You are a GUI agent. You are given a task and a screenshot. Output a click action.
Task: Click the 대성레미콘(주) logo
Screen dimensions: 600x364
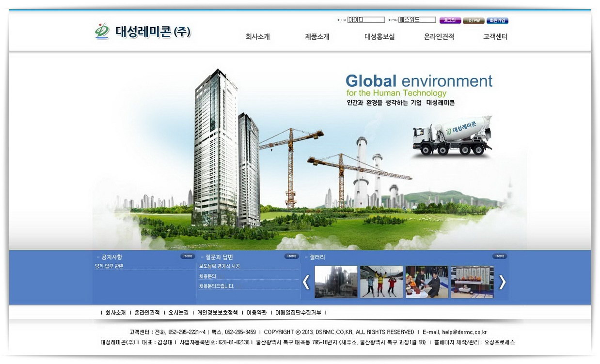(x=143, y=31)
